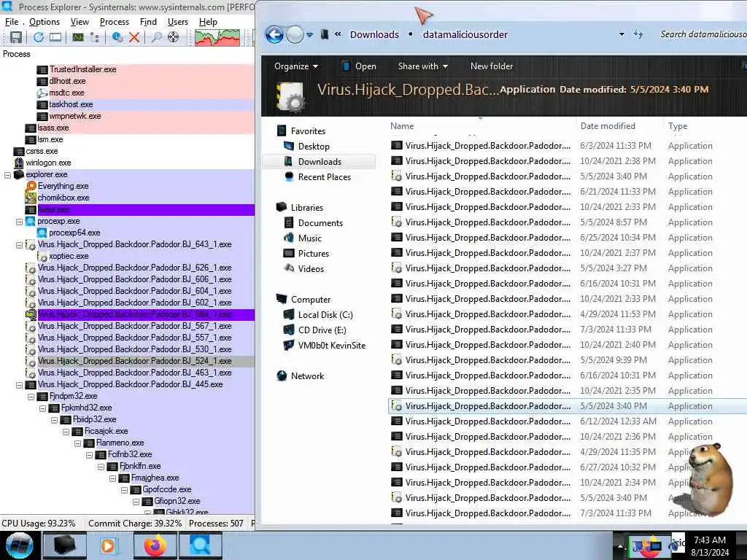Open Firefox from the taskbar
The height and width of the screenshot is (560, 747).
tap(155, 545)
